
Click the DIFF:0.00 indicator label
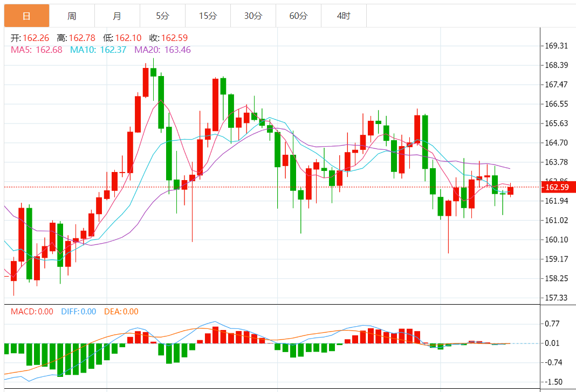point(79,312)
